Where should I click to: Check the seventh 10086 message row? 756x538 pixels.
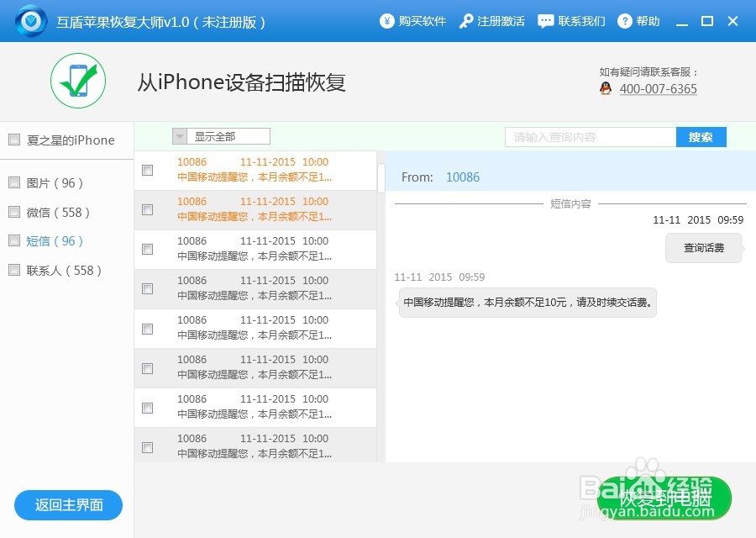[x=148, y=409]
